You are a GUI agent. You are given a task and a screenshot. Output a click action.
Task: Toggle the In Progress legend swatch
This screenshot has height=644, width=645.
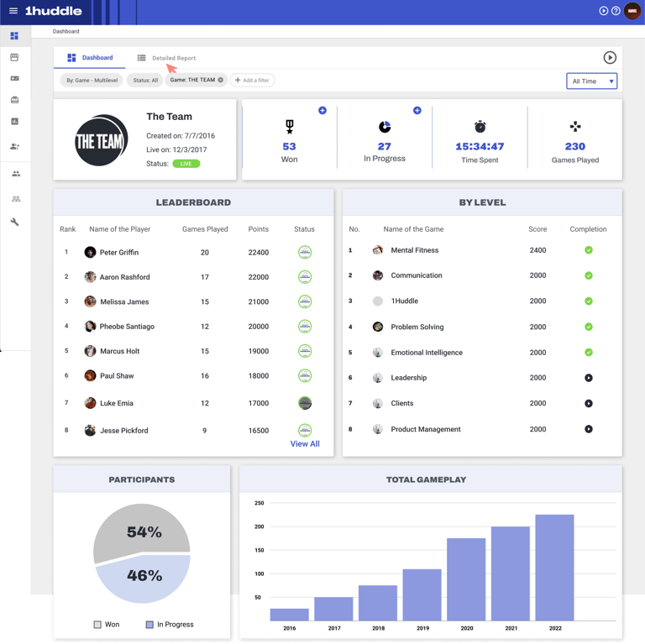click(x=149, y=625)
